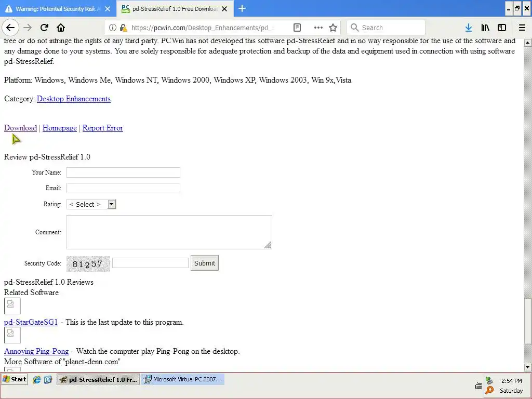532x399 pixels.
Task: Visit the Homepage link
Action: click(x=60, y=128)
